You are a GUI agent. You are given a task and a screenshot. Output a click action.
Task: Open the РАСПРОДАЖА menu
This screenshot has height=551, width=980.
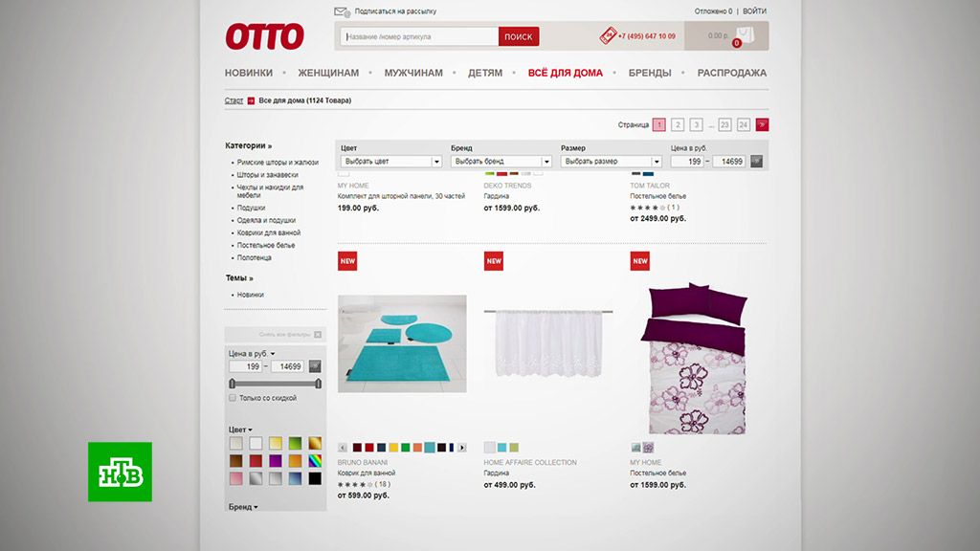pyautogui.click(x=732, y=73)
